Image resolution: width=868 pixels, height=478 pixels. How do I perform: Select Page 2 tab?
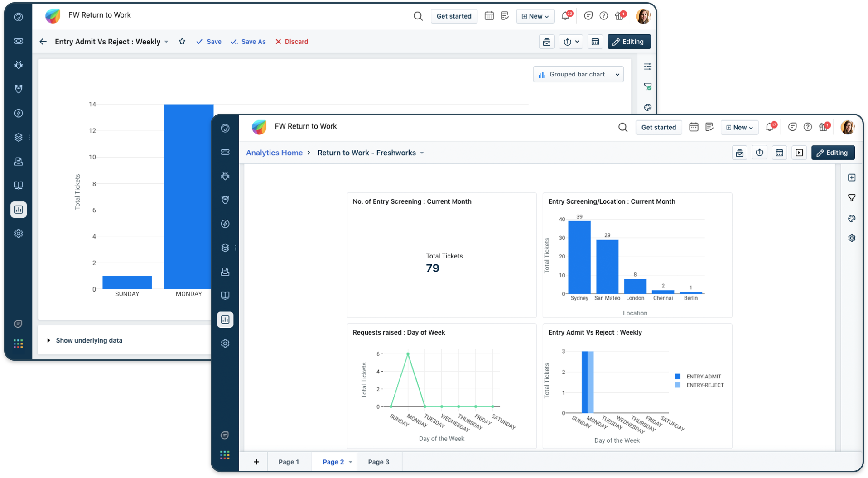(333, 462)
